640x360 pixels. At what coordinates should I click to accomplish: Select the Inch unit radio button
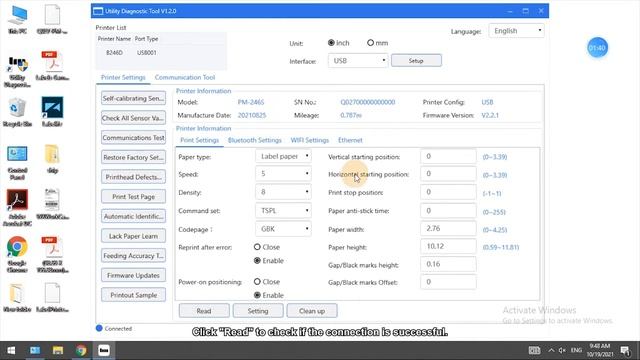[331, 42]
